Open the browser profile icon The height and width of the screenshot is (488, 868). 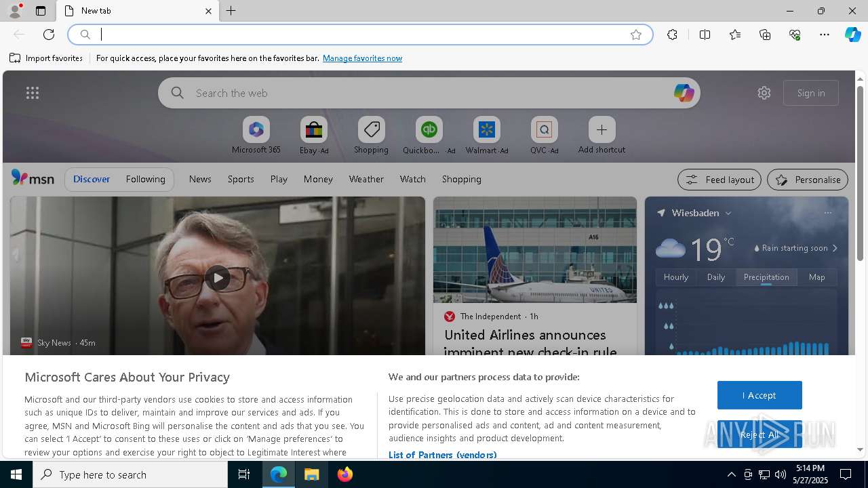click(15, 11)
